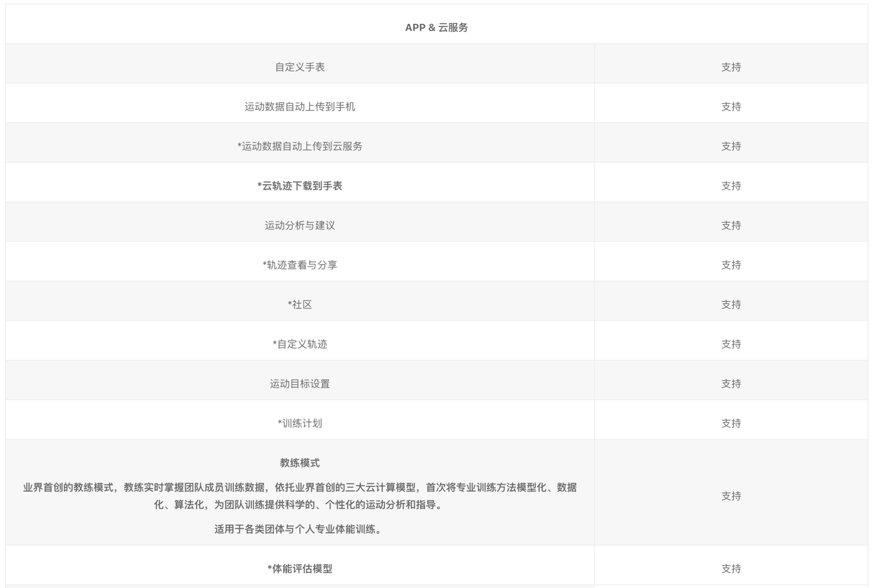Screen dimensions: 872x588
Task: Select the bold *云轨迹下载到手表 text
Action: point(300,186)
